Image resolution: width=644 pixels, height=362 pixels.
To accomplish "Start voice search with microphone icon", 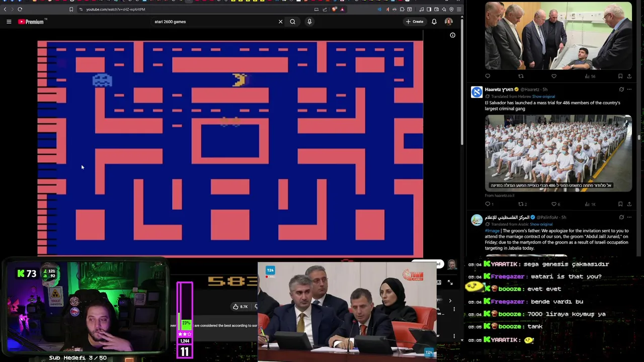I will [309, 22].
